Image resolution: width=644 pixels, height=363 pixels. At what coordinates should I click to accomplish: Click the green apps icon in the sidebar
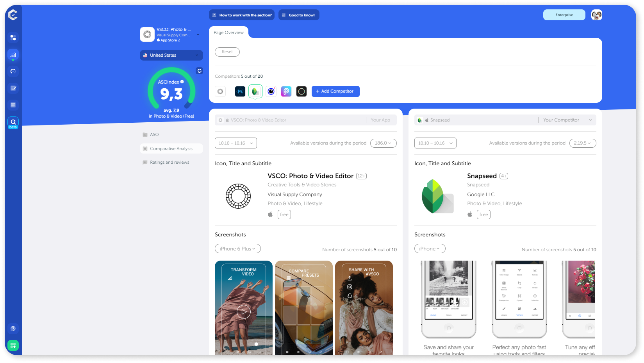tap(13, 345)
